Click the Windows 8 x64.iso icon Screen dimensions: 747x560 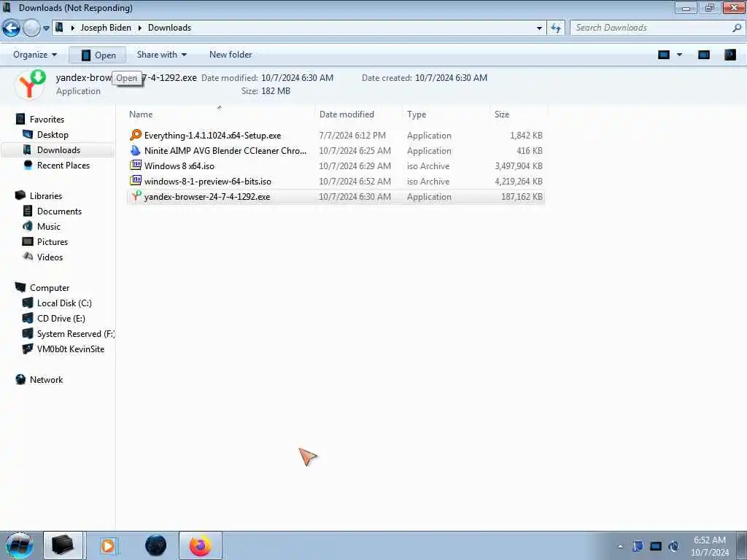[x=136, y=166]
